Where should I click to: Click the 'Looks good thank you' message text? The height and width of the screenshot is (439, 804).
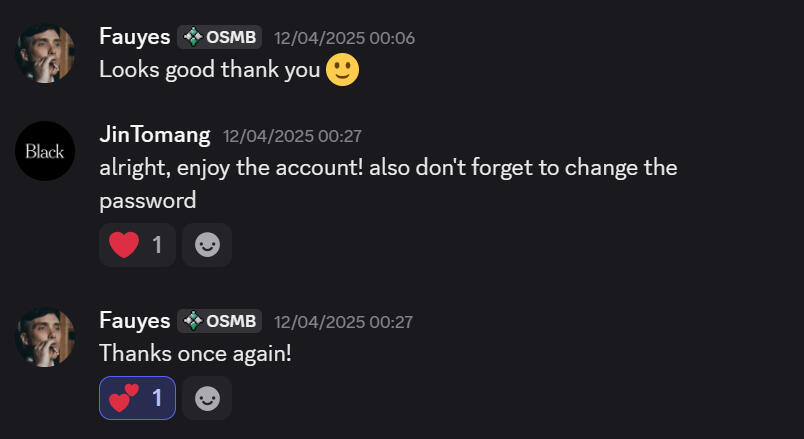pos(210,70)
